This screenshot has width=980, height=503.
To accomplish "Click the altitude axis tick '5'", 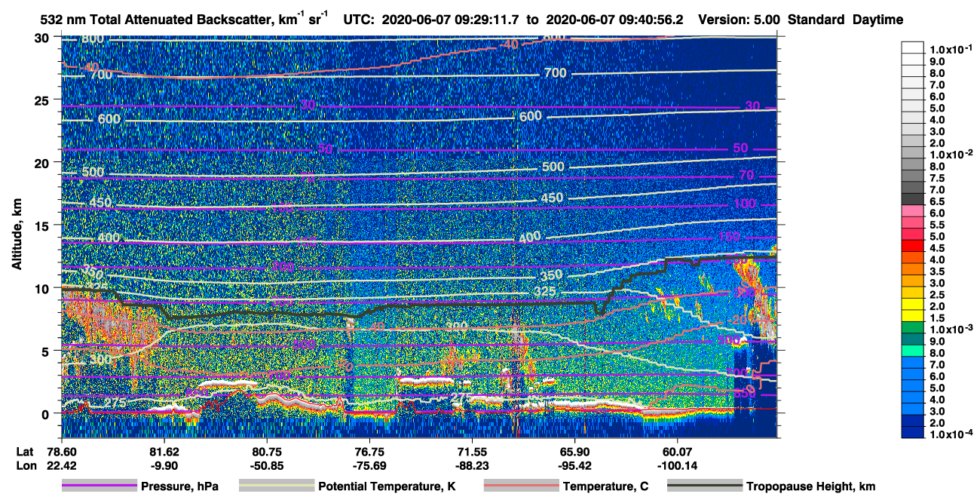I will point(46,351).
